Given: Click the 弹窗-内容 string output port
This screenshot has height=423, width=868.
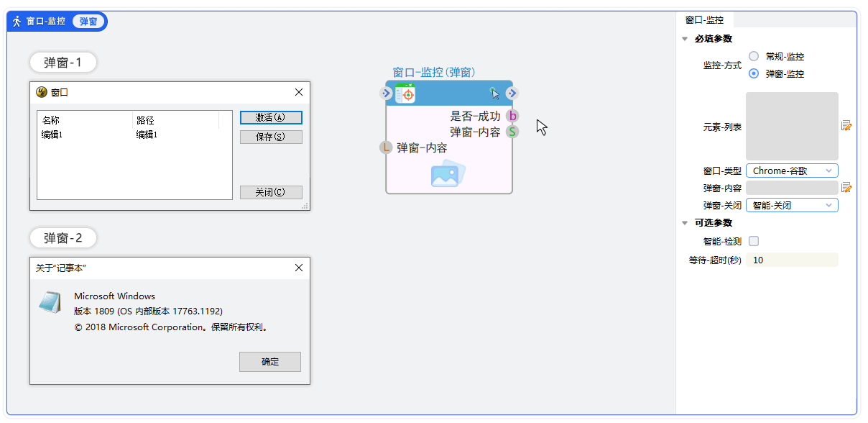Looking at the screenshot, I should (512, 132).
